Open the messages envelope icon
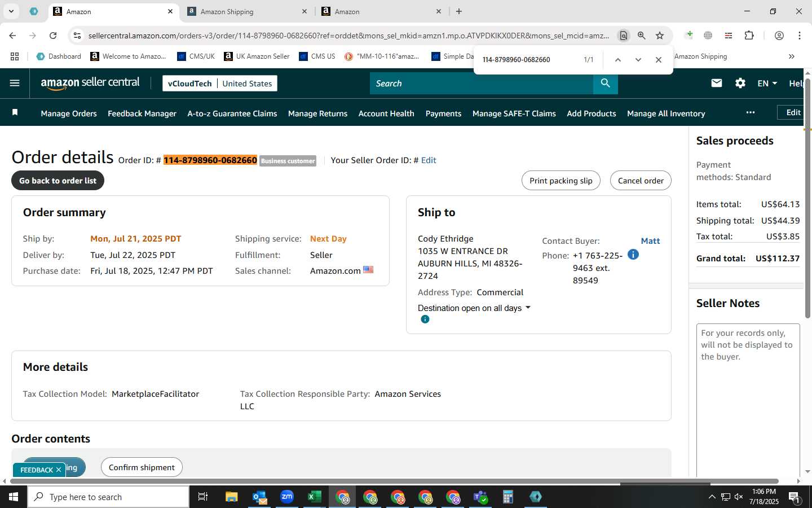 click(716, 83)
